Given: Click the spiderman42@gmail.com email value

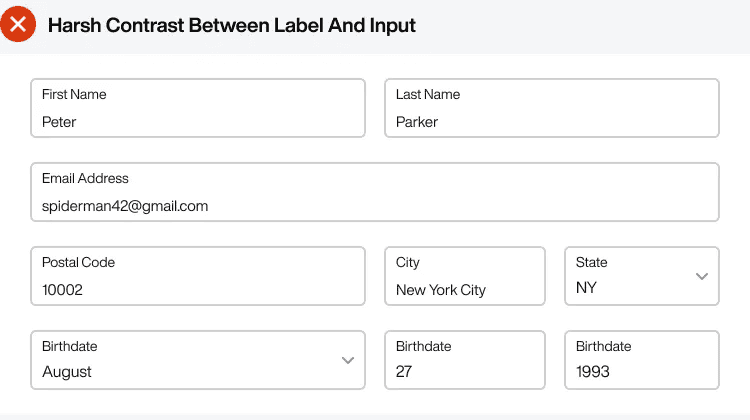Looking at the screenshot, I should click(x=125, y=206).
